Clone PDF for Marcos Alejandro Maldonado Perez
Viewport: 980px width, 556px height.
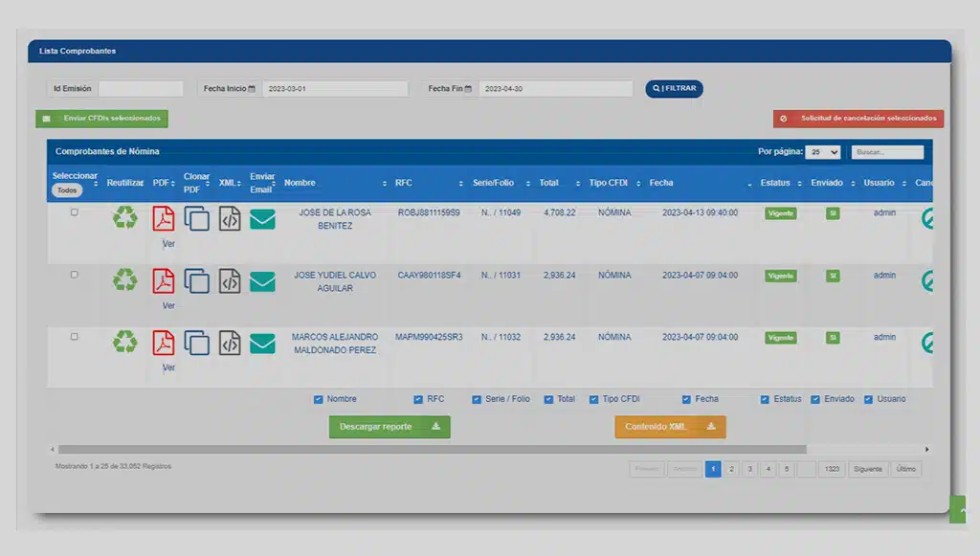196,343
